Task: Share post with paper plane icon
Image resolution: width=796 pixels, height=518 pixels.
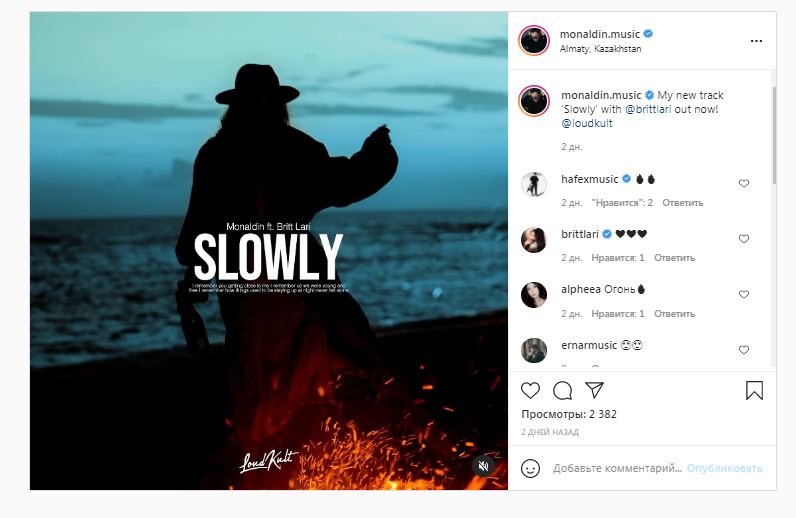Action: [593, 390]
